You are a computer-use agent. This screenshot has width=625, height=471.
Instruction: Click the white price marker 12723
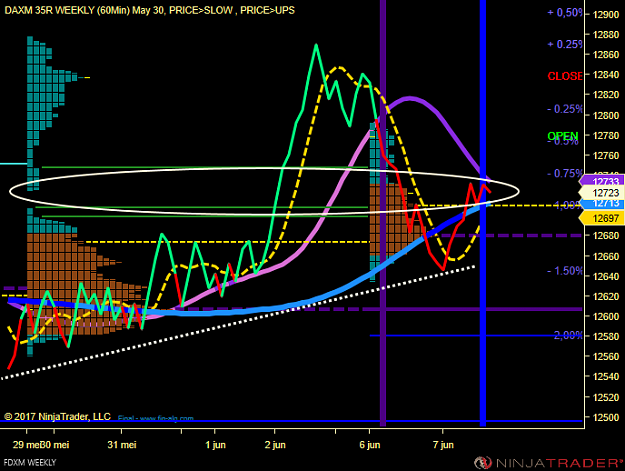click(x=603, y=193)
